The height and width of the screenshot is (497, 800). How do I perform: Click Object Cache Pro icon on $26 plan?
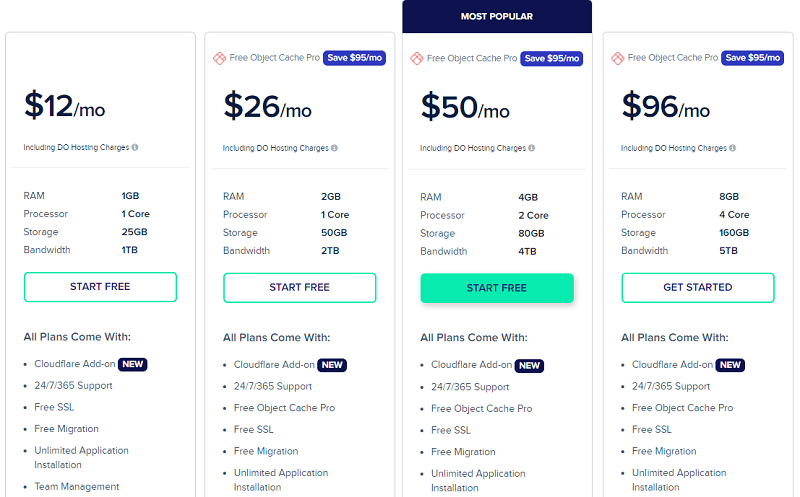click(x=219, y=58)
